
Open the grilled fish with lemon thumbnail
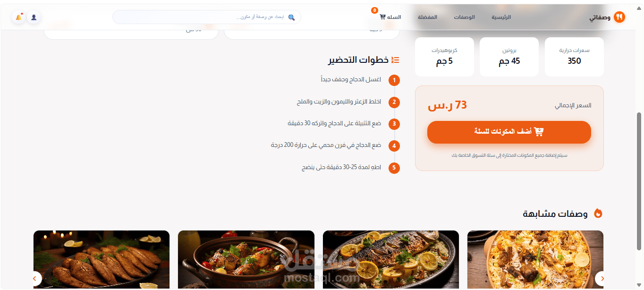[391, 260]
